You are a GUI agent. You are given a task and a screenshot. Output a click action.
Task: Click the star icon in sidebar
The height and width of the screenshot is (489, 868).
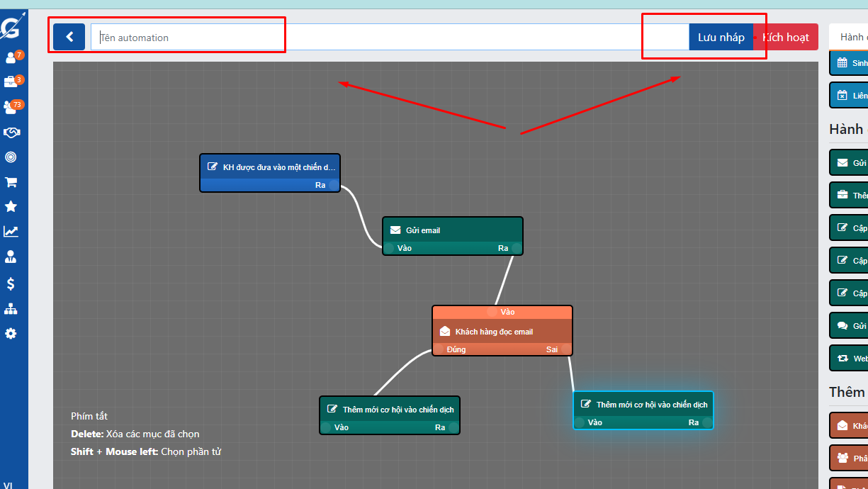[x=11, y=206]
